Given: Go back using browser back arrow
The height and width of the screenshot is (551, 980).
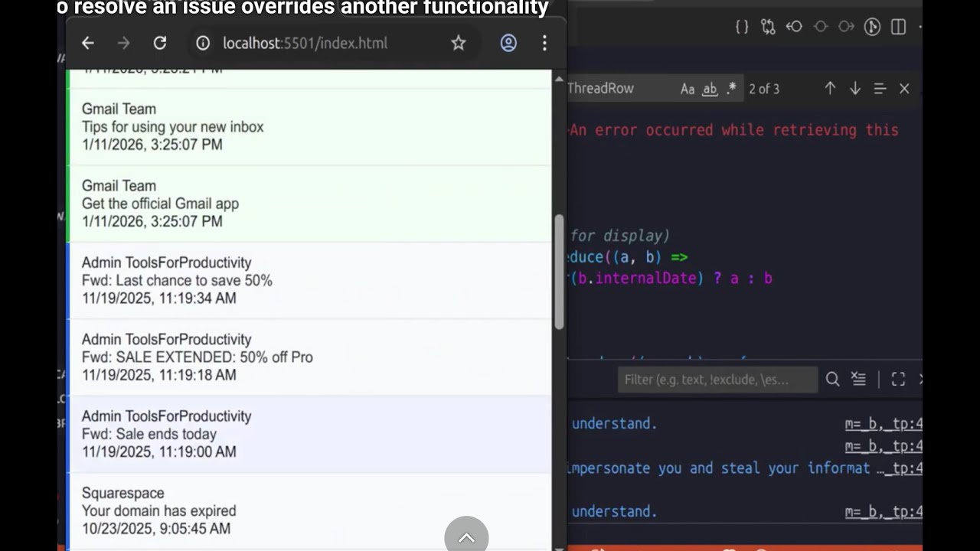Looking at the screenshot, I should [88, 44].
